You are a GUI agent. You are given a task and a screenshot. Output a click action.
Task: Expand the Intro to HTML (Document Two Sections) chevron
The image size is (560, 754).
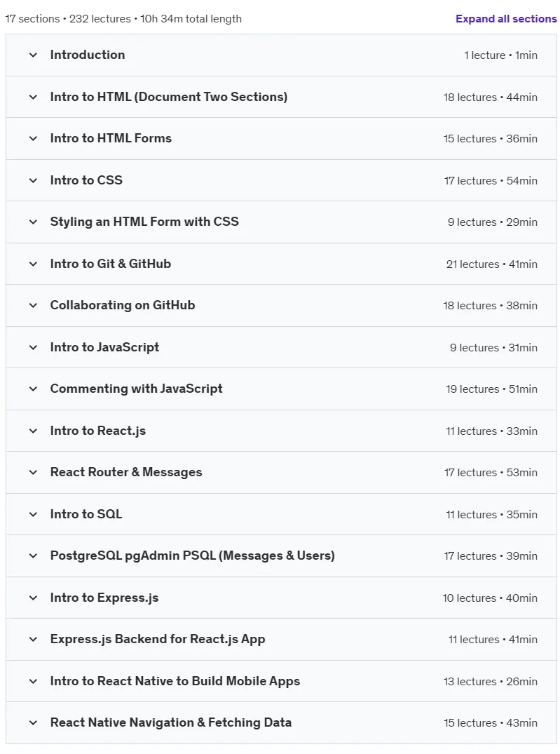[33, 97]
